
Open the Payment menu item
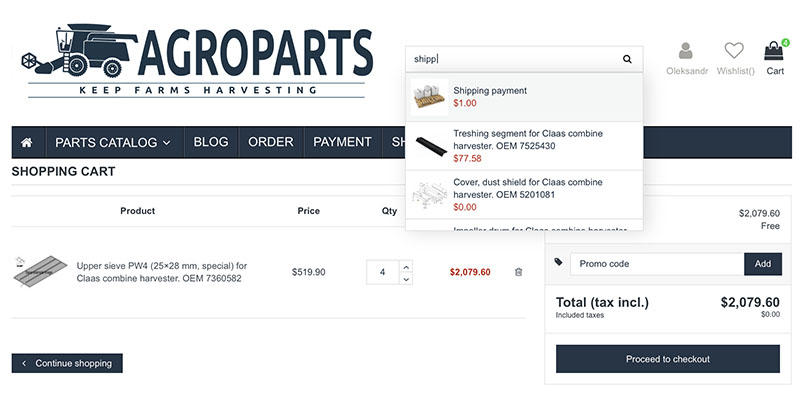pyautogui.click(x=342, y=142)
